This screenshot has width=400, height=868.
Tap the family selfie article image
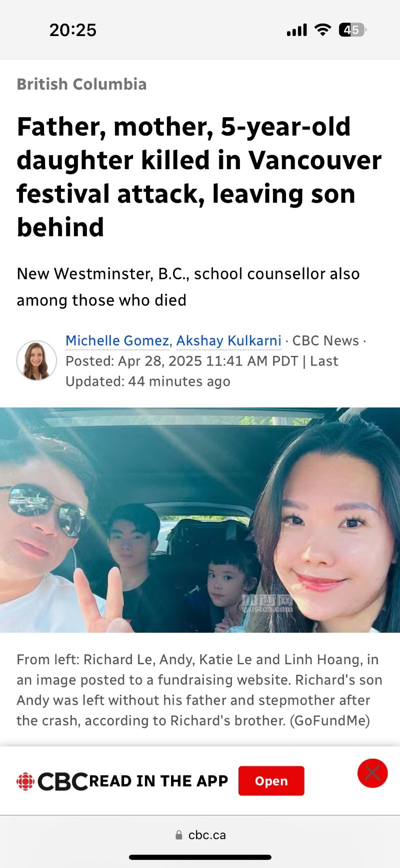click(x=200, y=520)
